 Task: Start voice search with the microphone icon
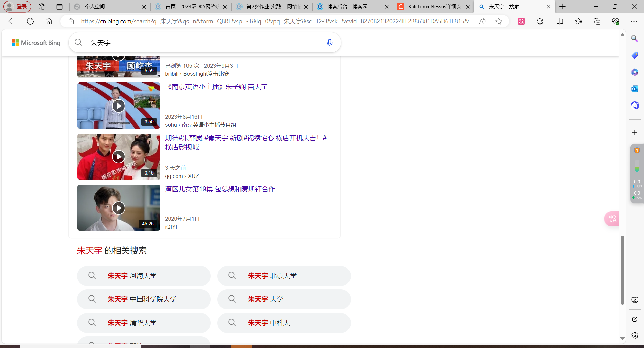[x=330, y=43]
